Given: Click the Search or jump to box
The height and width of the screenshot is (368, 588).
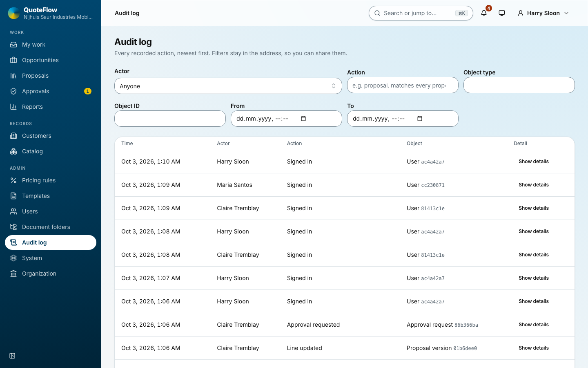Looking at the screenshot, I should coord(421,13).
